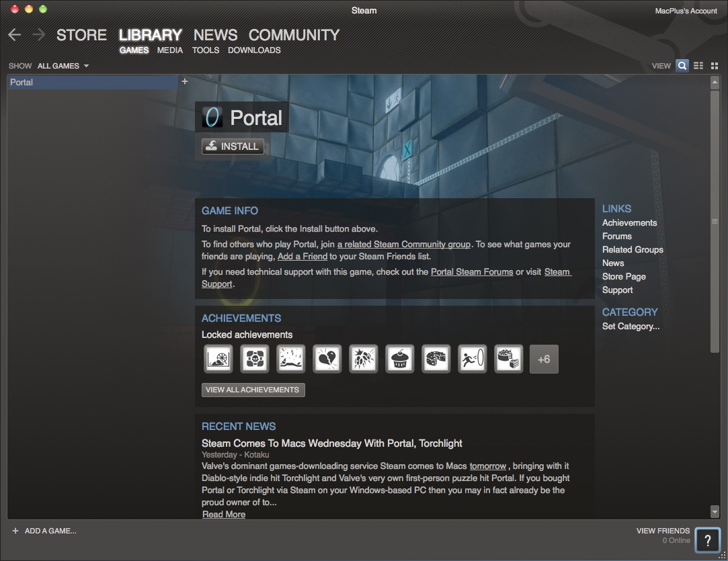Image resolution: width=728 pixels, height=561 pixels.
Task: Switch to search view mode
Action: 682,66
